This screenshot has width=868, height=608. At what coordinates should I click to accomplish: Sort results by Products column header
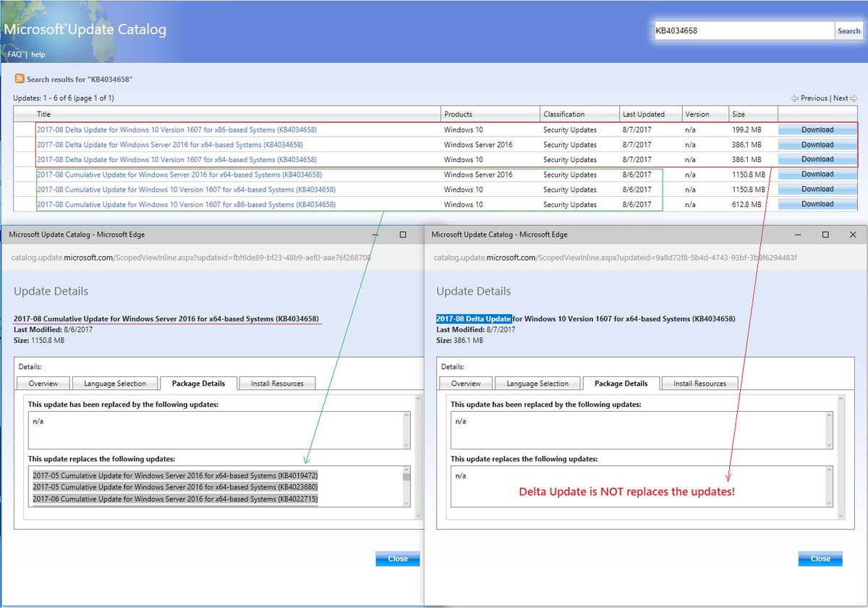pos(458,114)
